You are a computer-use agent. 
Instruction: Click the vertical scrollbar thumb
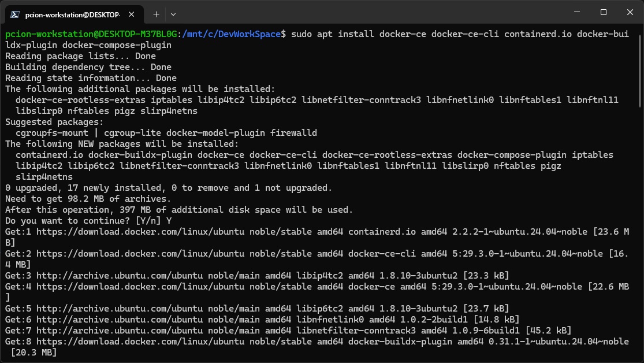click(640, 69)
